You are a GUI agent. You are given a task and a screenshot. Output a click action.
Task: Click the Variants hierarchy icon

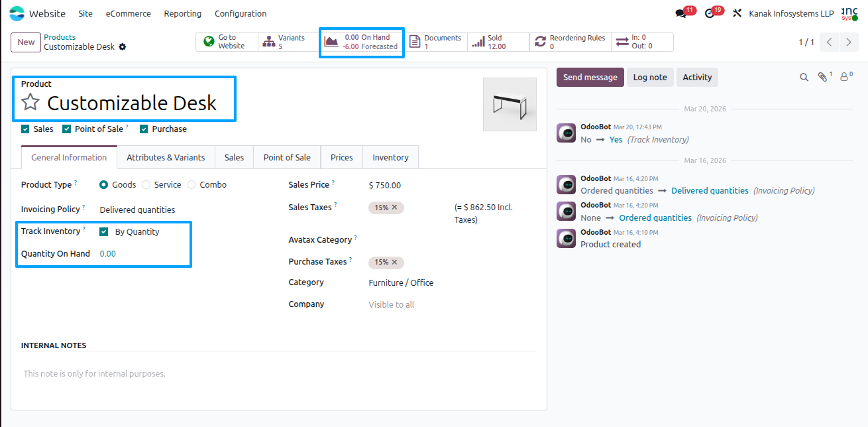[x=269, y=42]
